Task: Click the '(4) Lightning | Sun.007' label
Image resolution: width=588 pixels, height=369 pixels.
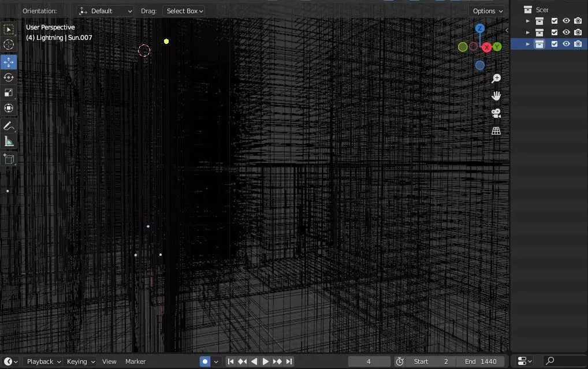Action: [x=59, y=38]
